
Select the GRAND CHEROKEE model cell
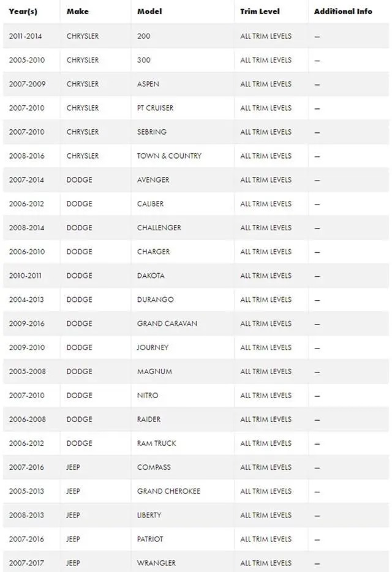pos(168,491)
